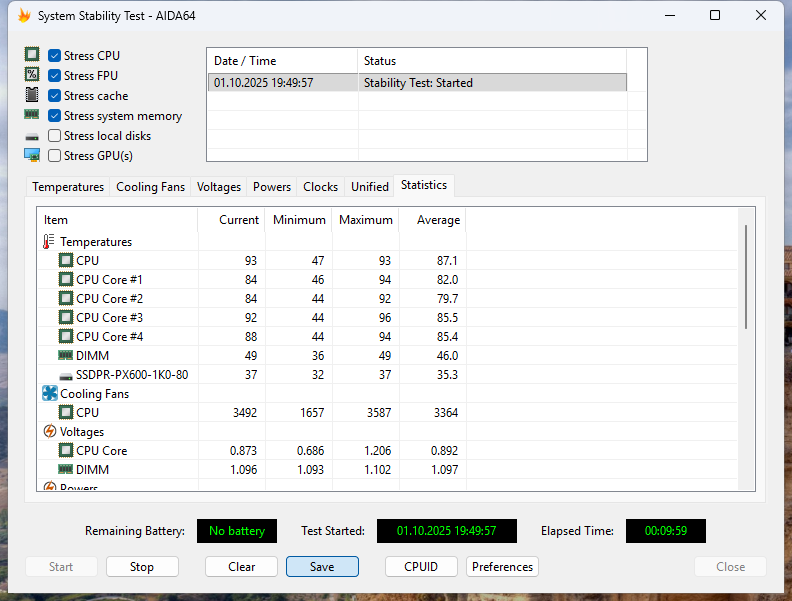
Task: Click the lightning icon of Powers group
Action: (50, 486)
